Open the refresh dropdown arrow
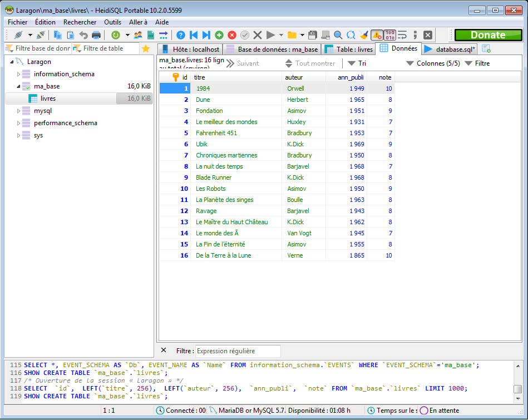 [x=127, y=35]
